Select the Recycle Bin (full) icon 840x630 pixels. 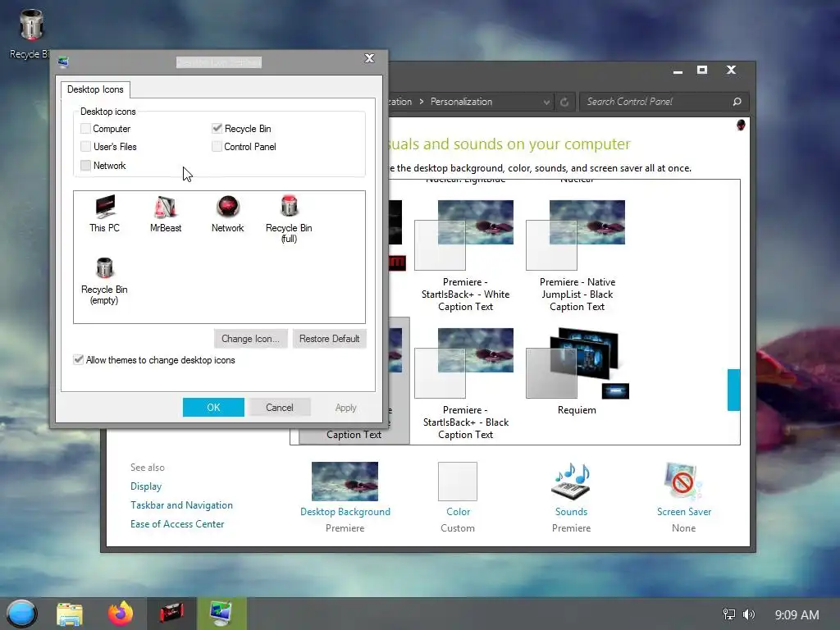[289, 219]
